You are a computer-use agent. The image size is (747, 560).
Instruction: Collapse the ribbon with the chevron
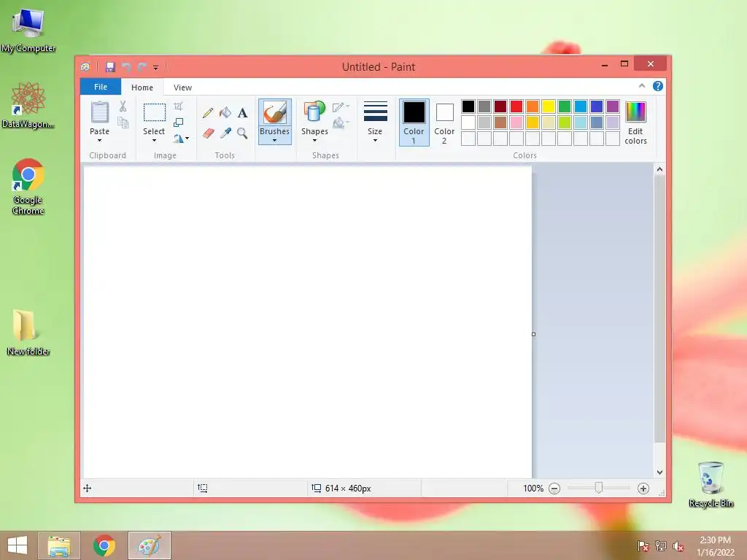(x=642, y=86)
